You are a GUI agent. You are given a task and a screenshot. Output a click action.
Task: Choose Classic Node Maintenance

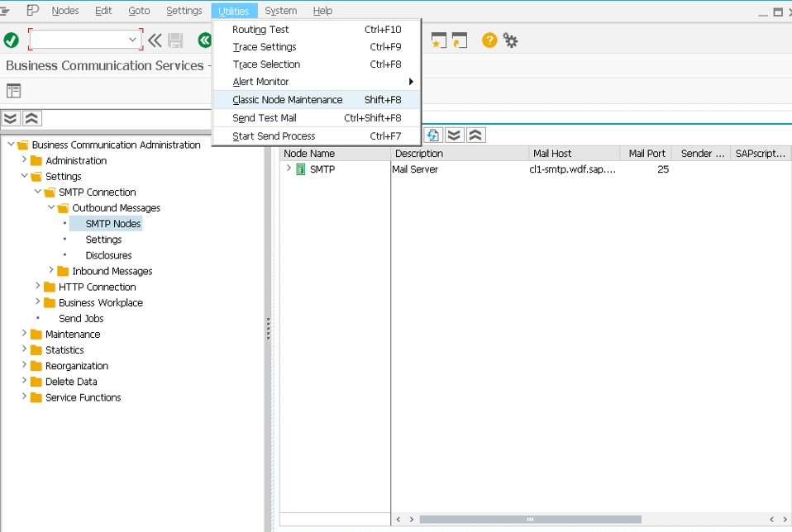317,100
